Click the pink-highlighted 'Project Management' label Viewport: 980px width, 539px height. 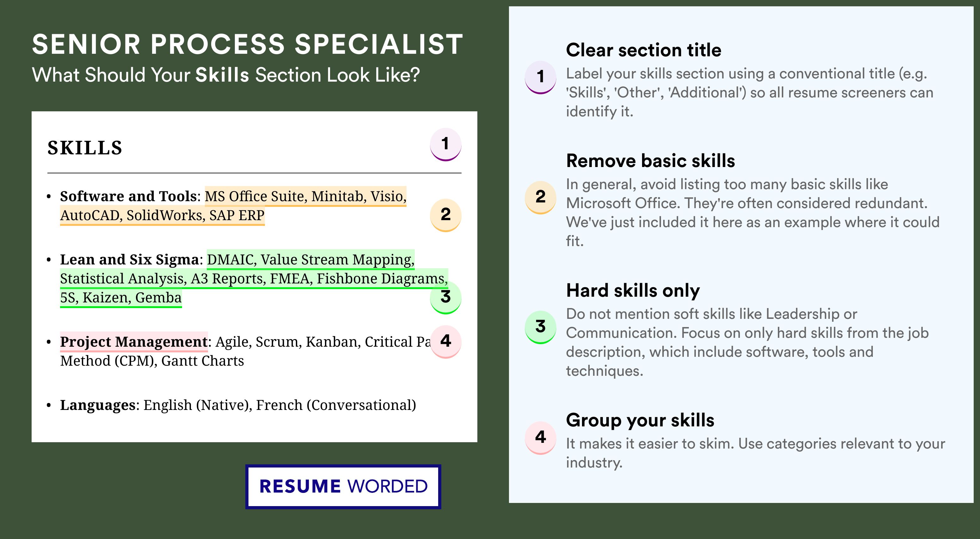pyautogui.click(x=133, y=341)
